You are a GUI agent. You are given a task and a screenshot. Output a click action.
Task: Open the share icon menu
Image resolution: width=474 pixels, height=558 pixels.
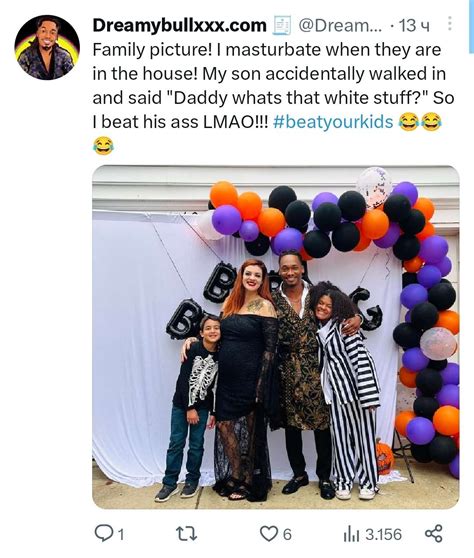(434, 533)
